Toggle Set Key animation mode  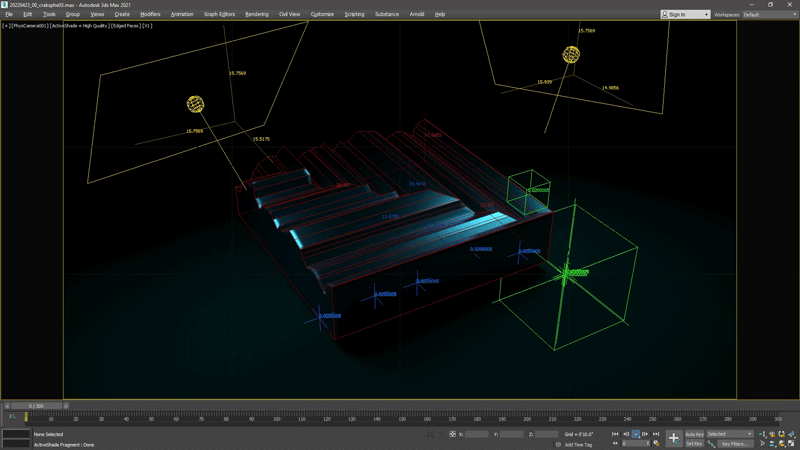pos(694,443)
